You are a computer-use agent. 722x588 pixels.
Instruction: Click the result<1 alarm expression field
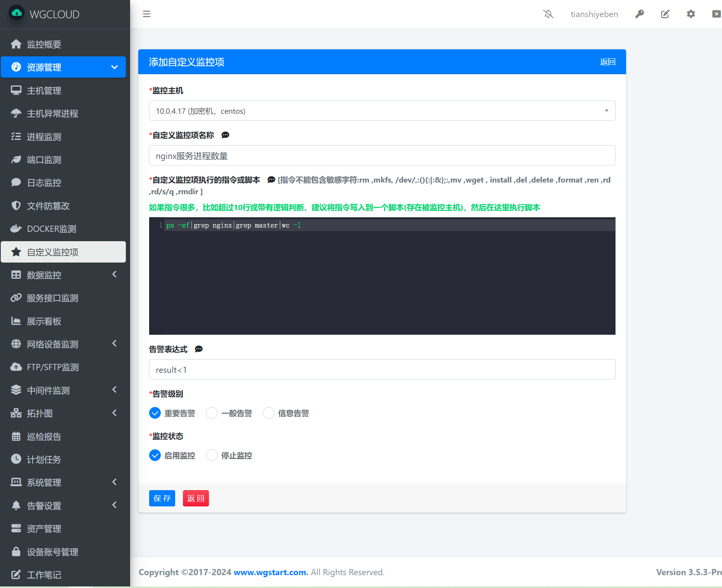pyautogui.click(x=382, y=370)
